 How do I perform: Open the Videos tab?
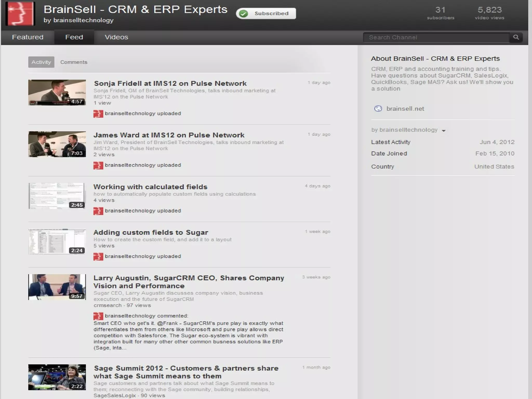116,37
